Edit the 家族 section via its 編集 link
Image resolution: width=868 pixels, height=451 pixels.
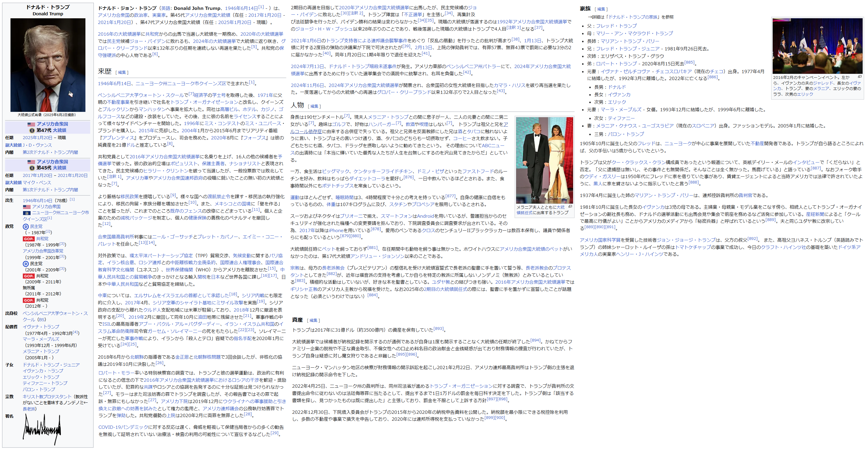[601, 9]
